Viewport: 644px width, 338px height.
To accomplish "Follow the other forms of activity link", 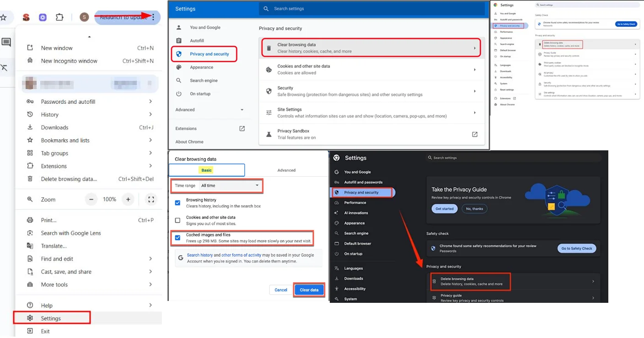I will click(x=241, y=255).
